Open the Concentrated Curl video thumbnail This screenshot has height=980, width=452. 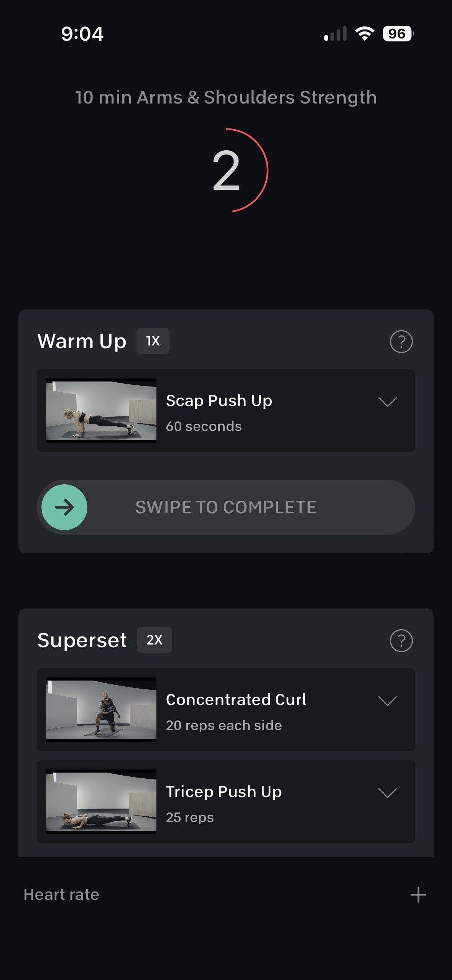coord(101,709)
